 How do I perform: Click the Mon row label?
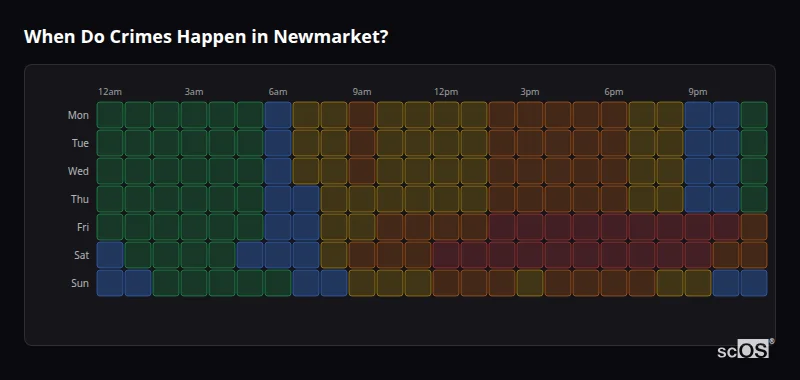tap(78, 115)
